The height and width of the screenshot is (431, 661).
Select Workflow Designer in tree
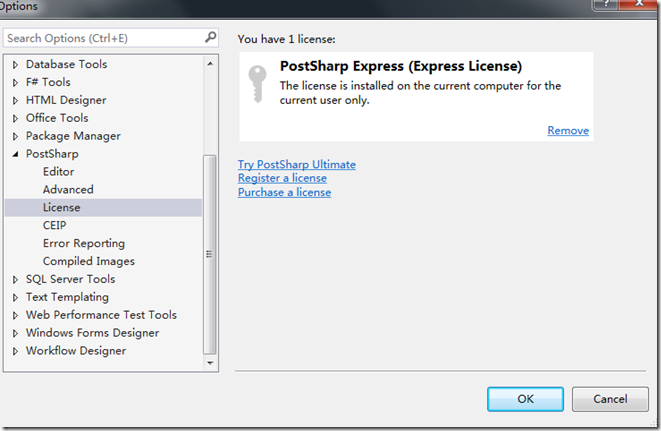tap(76, 350)
